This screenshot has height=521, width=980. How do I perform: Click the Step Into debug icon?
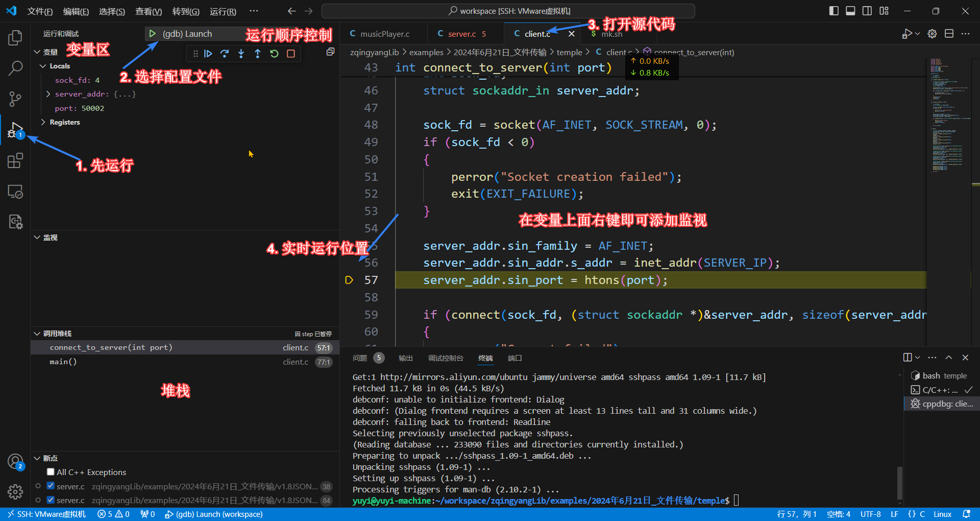[x=241, y=54]
